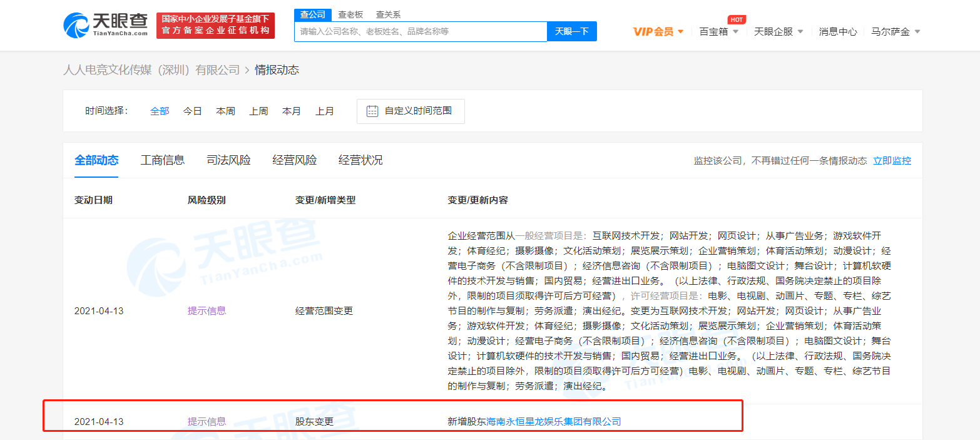Open the 马尔萨金 user menu
The image size is (980, 440).
[x=896, y=31]
